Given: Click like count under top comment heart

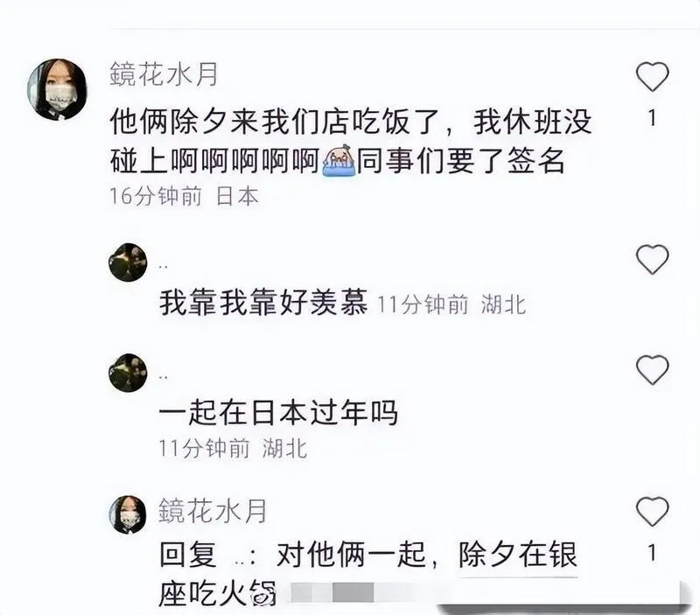Looking at the screenshot, I should (x=652, y=118).
